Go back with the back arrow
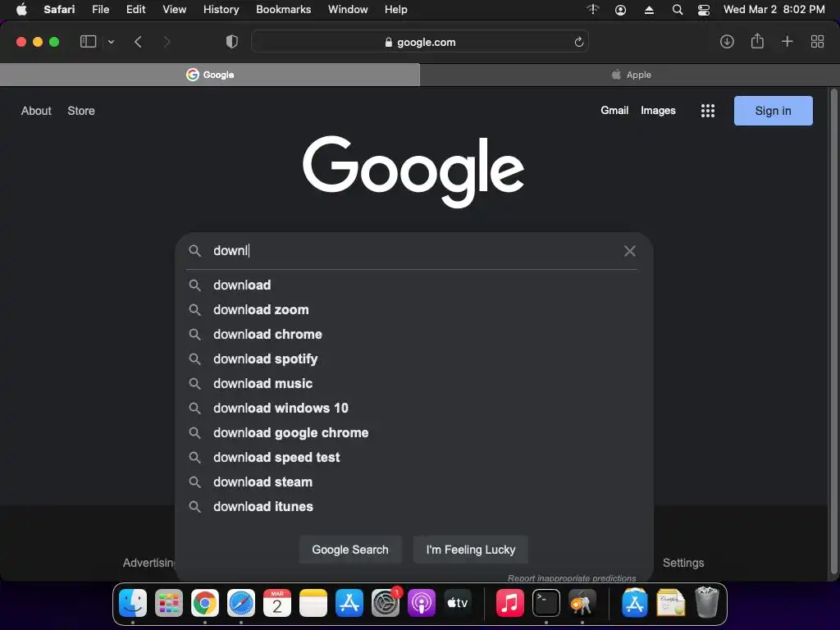This screenshot has width=840, height=630. pyautogui.click(x=138, y=42)
